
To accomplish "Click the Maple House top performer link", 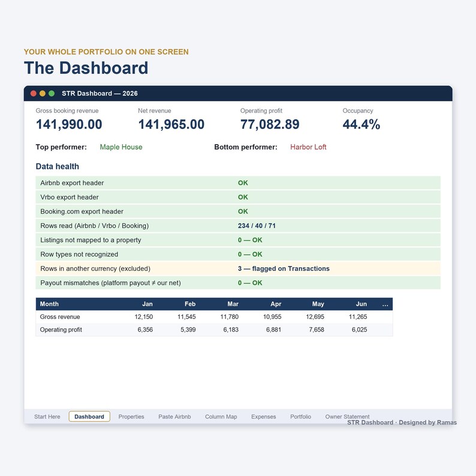I will coord(121,147).
